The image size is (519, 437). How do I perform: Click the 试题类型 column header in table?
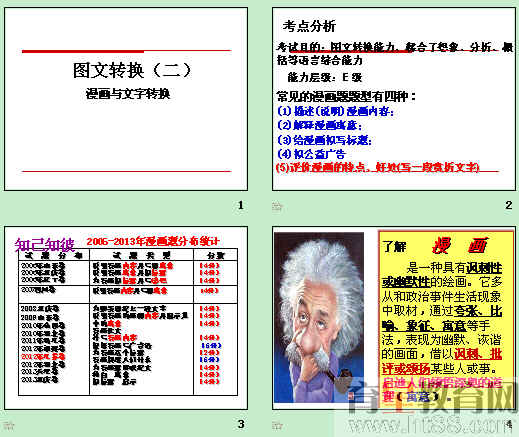tap(142, 256)
